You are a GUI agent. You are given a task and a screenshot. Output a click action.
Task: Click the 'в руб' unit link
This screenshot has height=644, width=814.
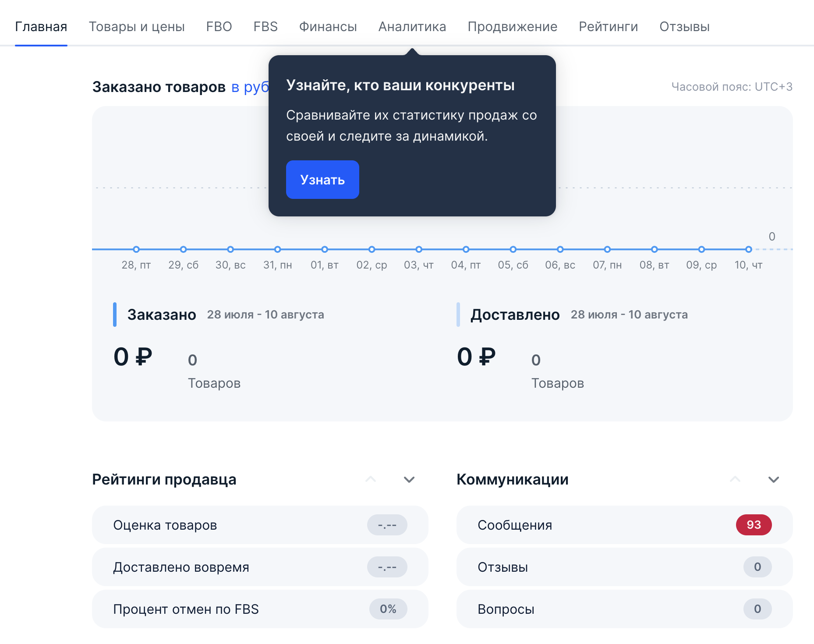pyautogui.click(x=250, y=87)
